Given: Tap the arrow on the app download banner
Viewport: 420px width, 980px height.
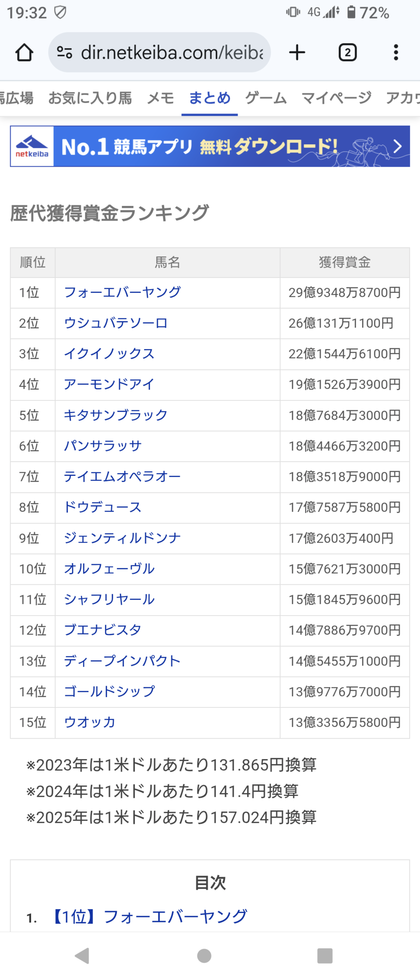Looking at the screenshot, I should point(397,146).
